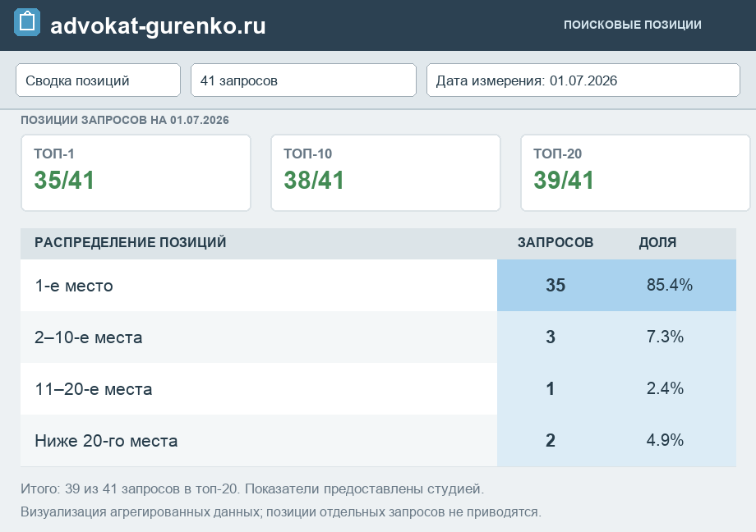
Task: Click the Сводка позиций field
Action: point(99,80)
